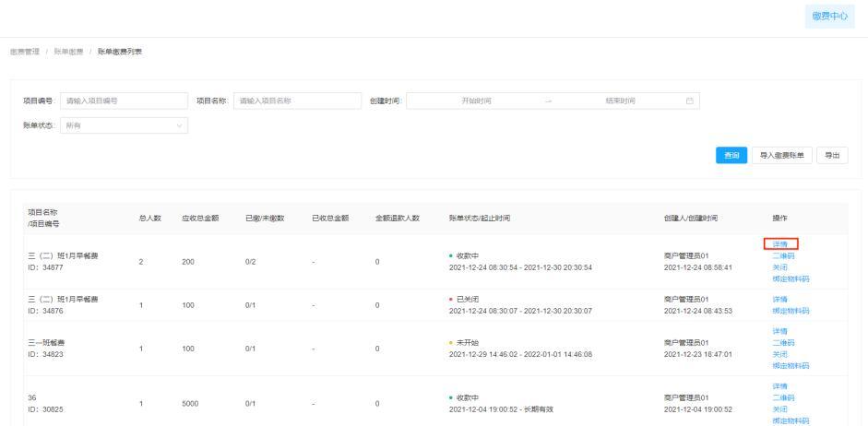Open 二维码 for bill ID 34877
The width and height of the screenshot is (868, 426).
[x=783, y=255]
